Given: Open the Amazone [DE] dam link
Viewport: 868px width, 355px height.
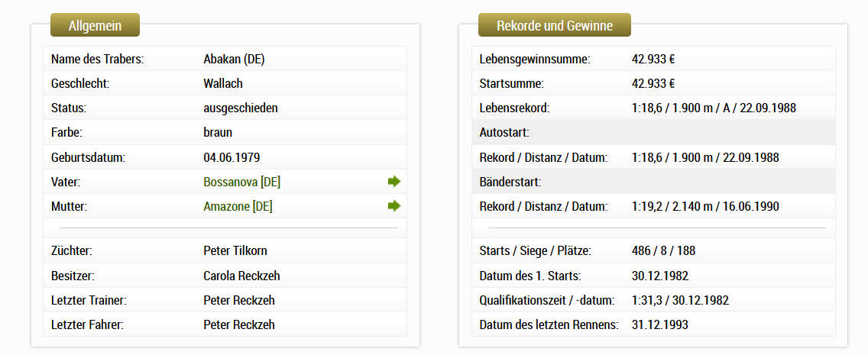Looking at the screenshot, I should pos(238,207).
